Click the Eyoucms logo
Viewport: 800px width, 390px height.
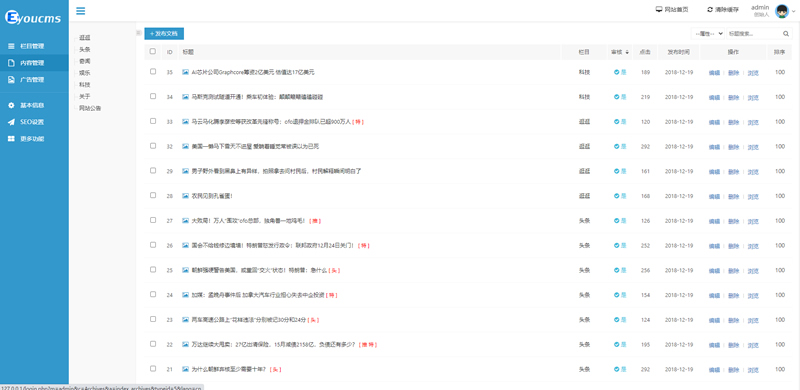coord(33,18)
